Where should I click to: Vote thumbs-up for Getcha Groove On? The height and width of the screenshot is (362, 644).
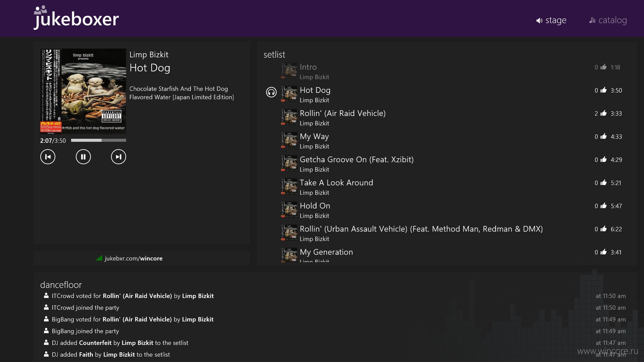tap(603, 160)
